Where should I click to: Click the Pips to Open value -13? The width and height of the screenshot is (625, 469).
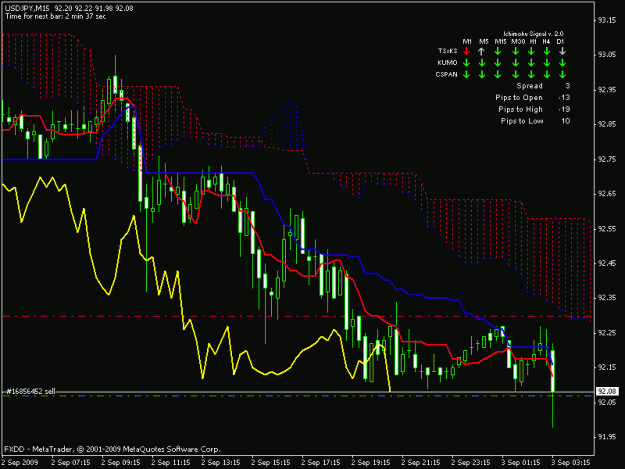pos(564,98)
